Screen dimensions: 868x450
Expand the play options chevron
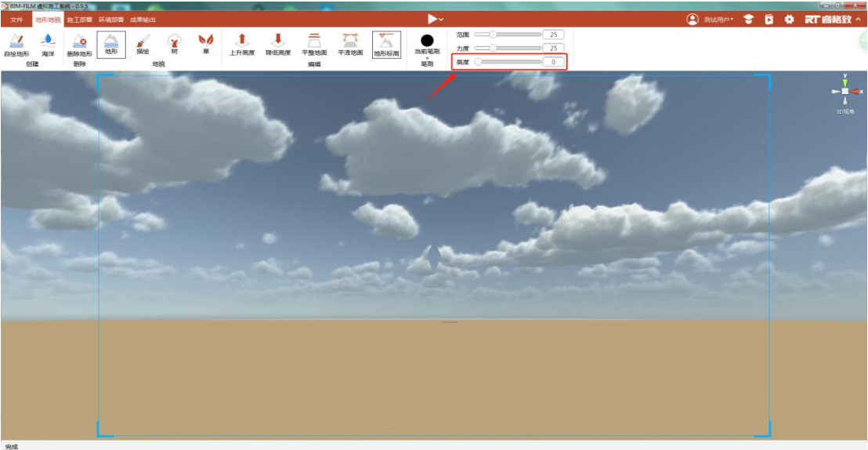(440, 20)
